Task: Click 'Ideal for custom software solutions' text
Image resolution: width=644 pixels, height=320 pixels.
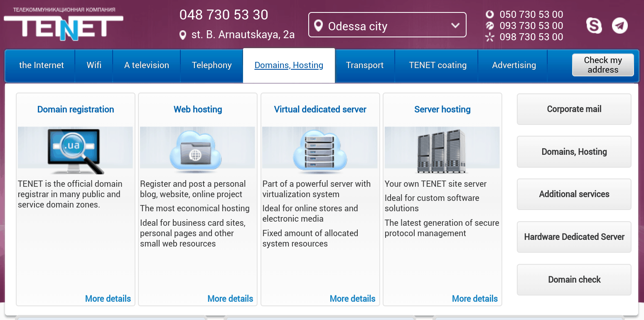Action: point(432,203)
